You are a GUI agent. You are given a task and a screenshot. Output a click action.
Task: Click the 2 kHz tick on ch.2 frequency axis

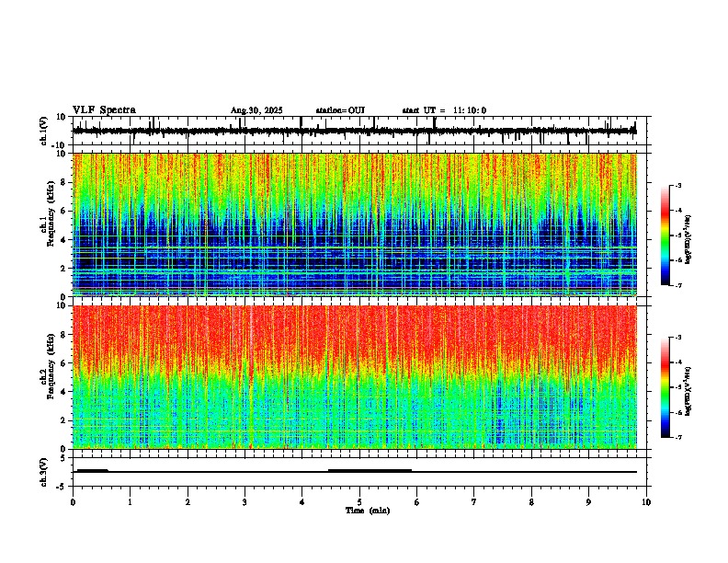pos(63,420)
